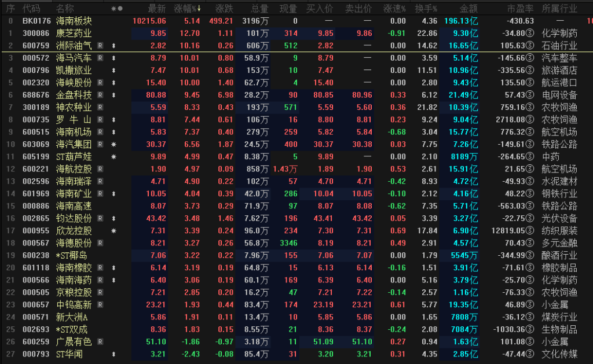
Task: Click the up-down arrow marker beside 钧达股份
Action: [114, 219]
